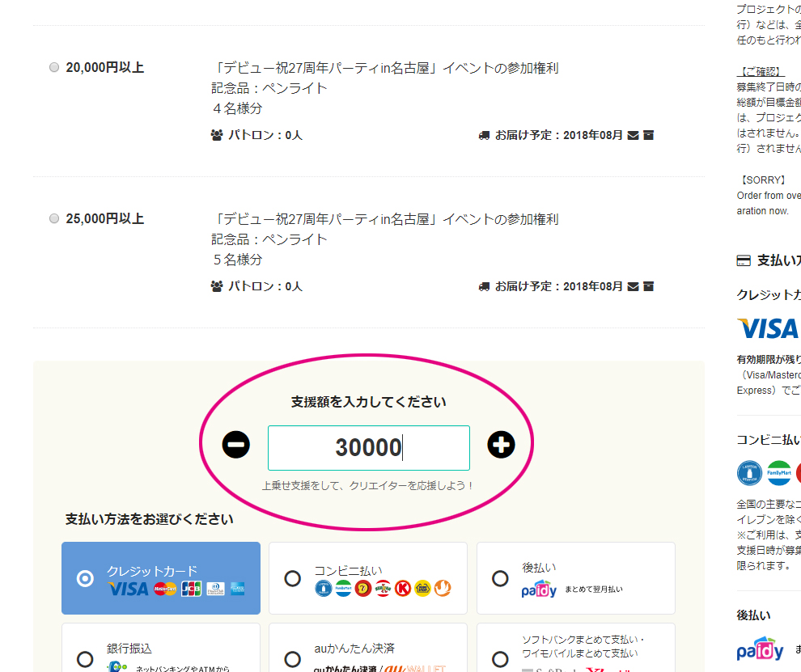Click the large VISA logo in the right sidebar
This screenshot has height=672, width=801.
click(x=768, y=328)
